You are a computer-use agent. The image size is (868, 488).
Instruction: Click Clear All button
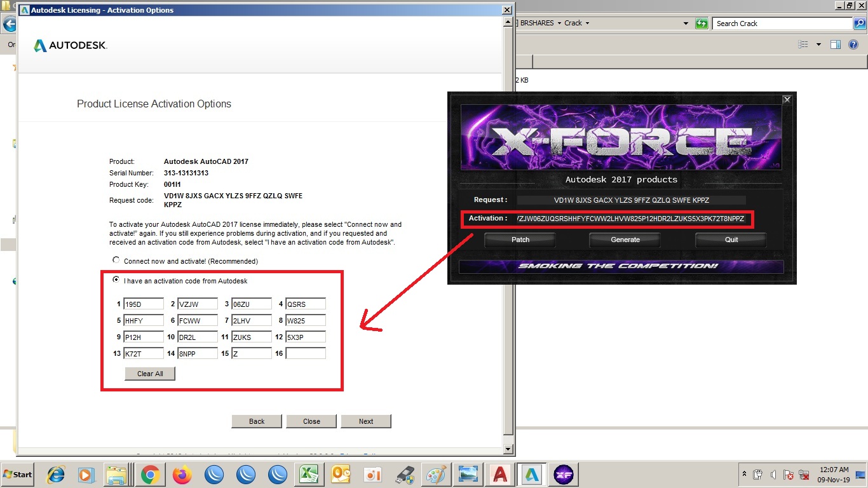click(x=150, y=374)
